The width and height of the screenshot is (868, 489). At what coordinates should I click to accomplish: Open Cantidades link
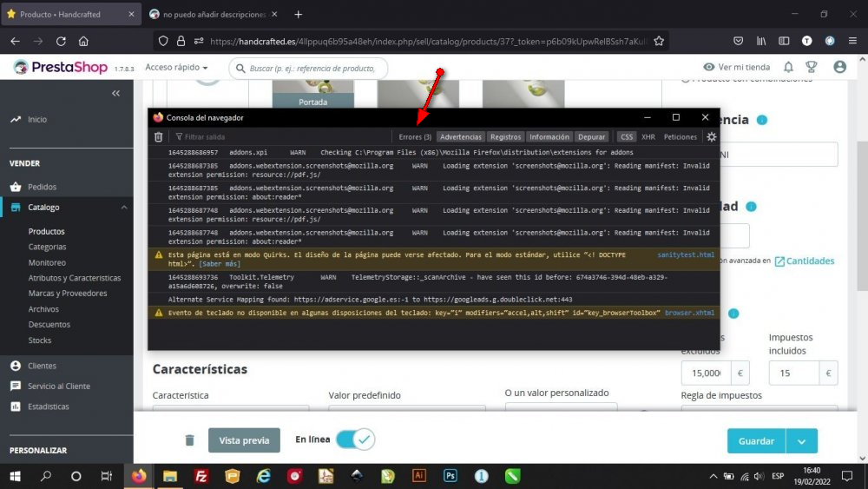805,261
